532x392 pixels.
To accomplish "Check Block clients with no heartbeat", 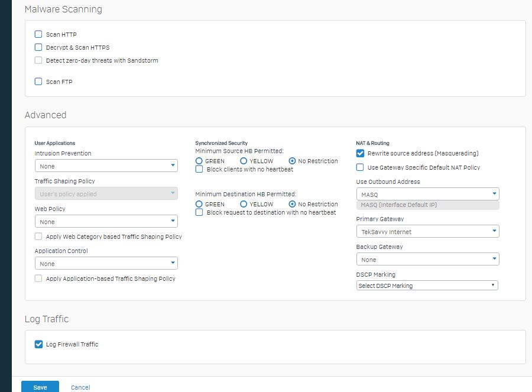I will 199,169.
